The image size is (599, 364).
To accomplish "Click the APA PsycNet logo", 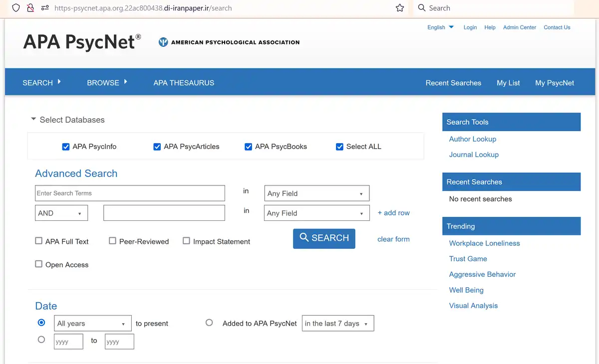I will pos(81,42).
